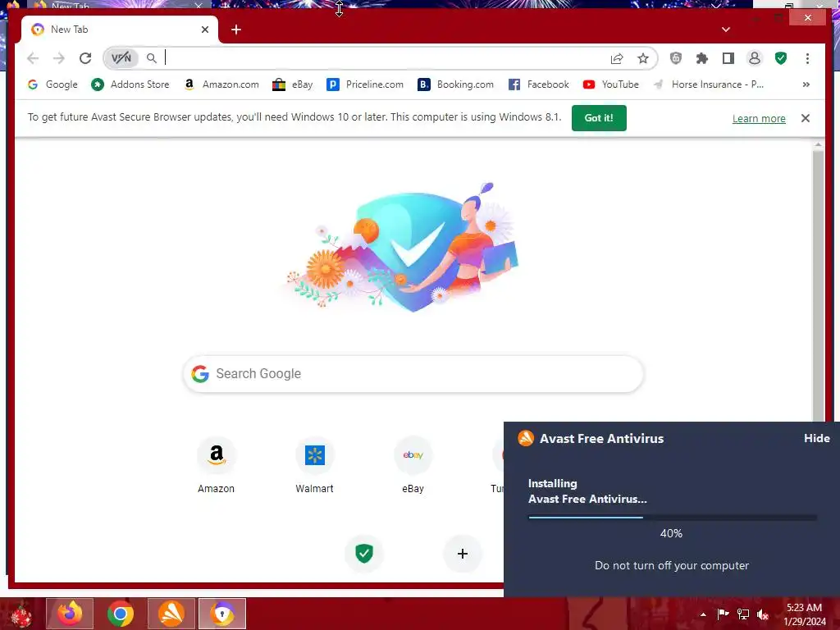Open Avast Secure Browser taskbar icon
Viewport: 840px width, 630px height.
222,614
